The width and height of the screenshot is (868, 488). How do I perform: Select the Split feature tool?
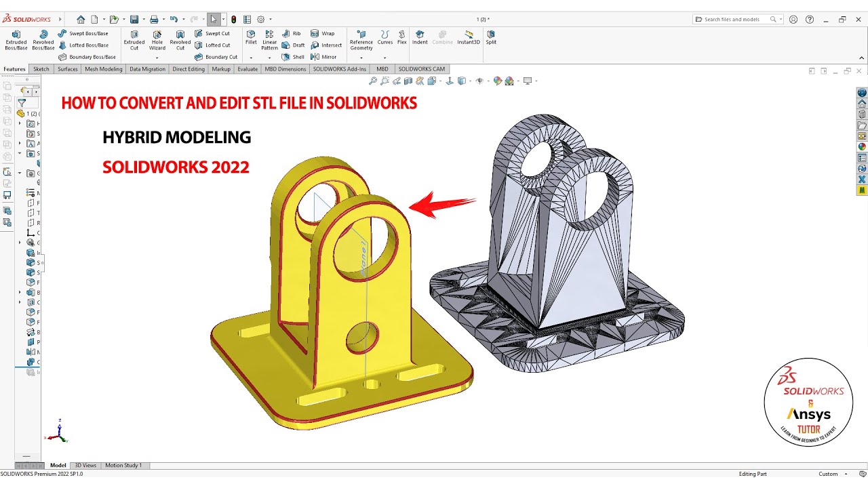click(x=491, y=37)
